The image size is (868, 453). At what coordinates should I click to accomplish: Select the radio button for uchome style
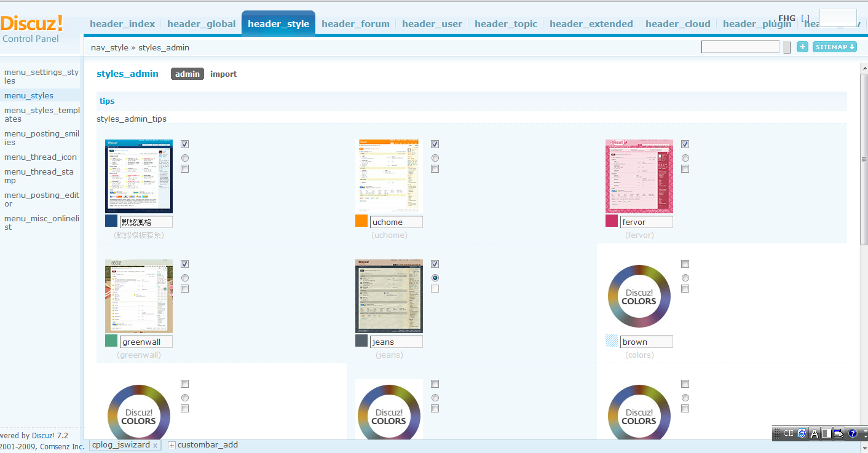pyautogui.click(x=435, y=158)
